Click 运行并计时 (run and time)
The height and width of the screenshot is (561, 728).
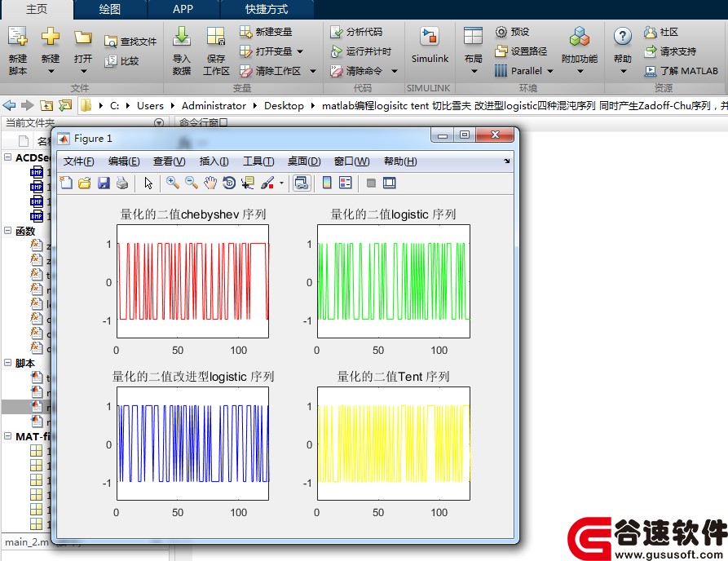coord(361,51)
